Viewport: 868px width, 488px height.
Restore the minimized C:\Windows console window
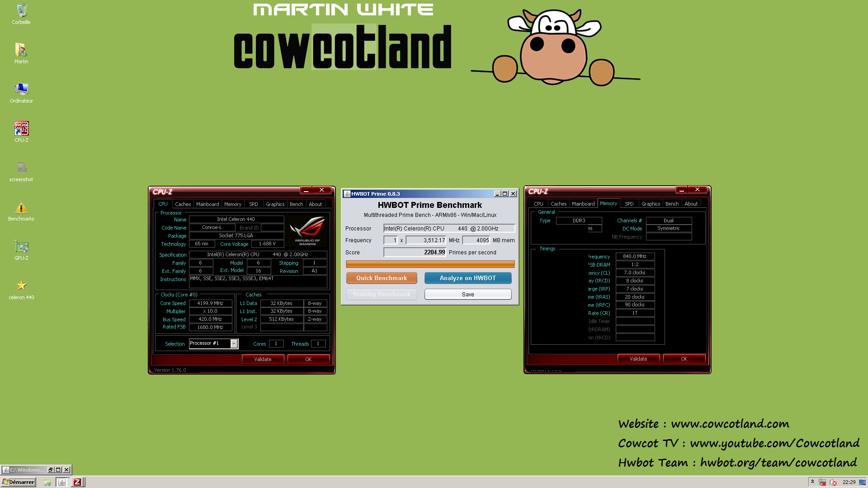51,470
